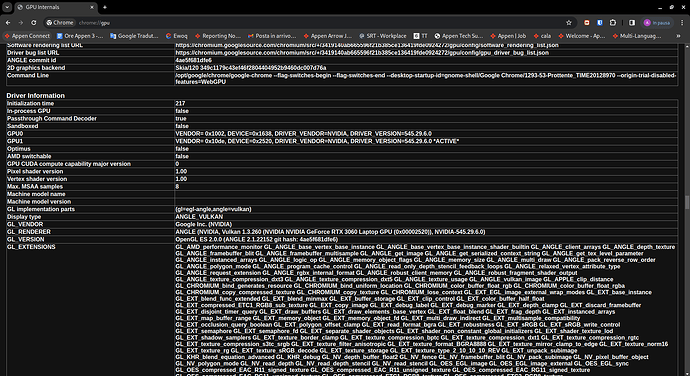Click the GL_VENDOR value Google Inc. (NVIDIA)
Image resolution: width=690 pixels, height=376 pixels.
(x=203, y=225)
